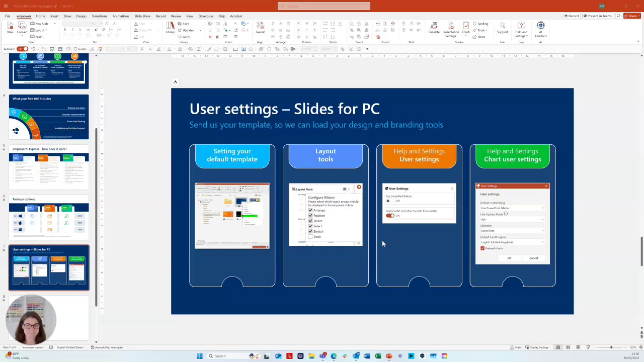Open the AI Assistant
This screenshot has height=362, width=644.
[540, 30]
